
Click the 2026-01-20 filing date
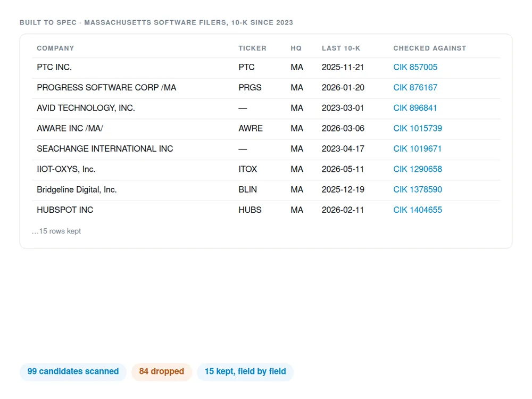343,88
